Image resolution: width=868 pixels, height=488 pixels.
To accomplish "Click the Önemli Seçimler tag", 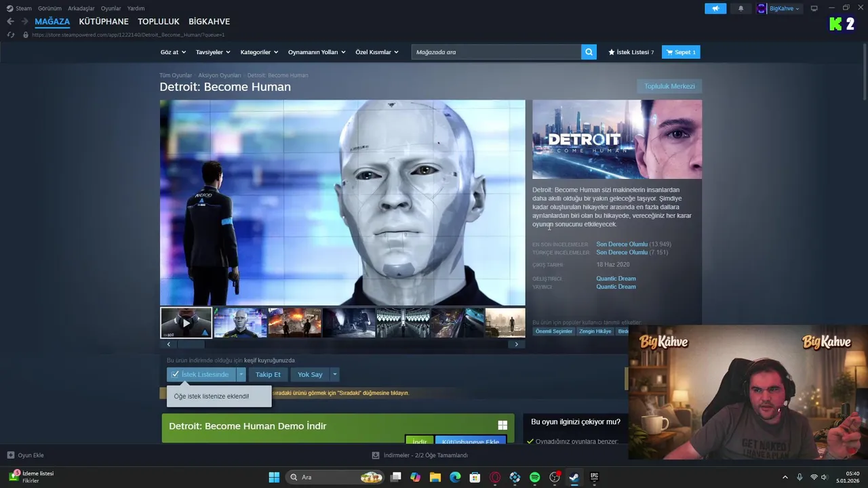I will (554, 331).
